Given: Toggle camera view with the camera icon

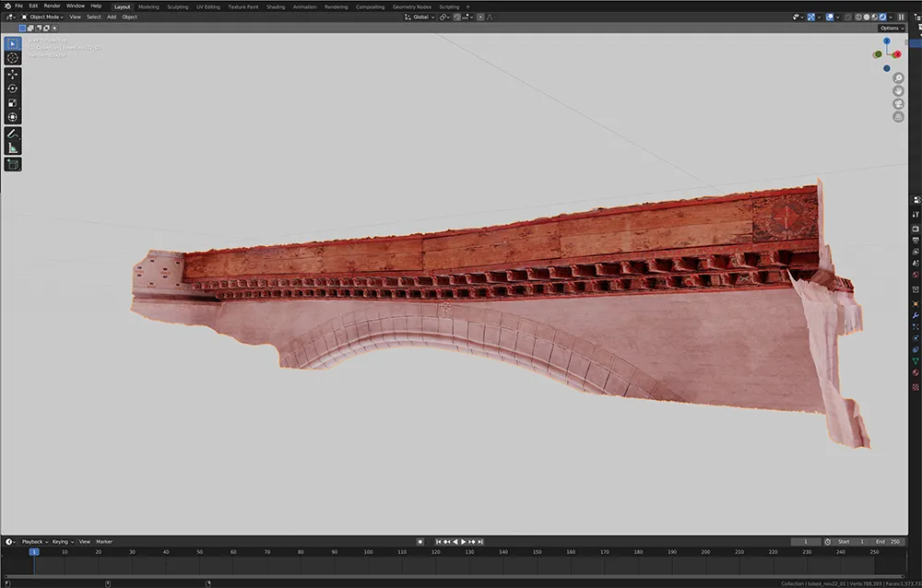Looking at the screenshot, I should (x=898, y=104).
